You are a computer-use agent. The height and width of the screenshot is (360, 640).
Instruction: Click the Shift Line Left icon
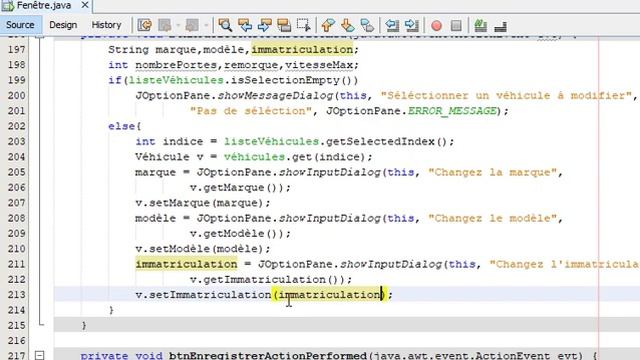(x=392, y=25)
